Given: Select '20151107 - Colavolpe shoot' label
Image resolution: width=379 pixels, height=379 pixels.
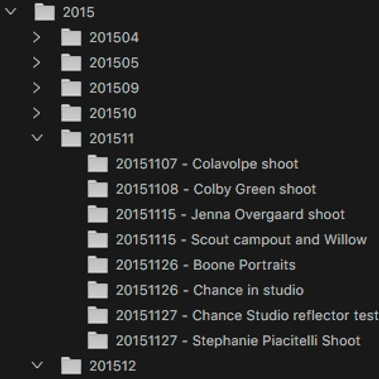Looking at the screenshot, I should [207, 164].
